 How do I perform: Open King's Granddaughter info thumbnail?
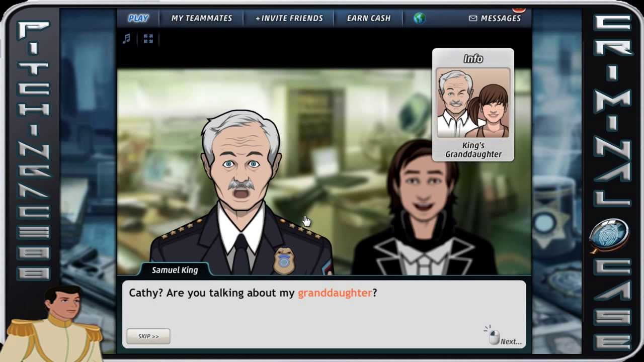(473, 103)
